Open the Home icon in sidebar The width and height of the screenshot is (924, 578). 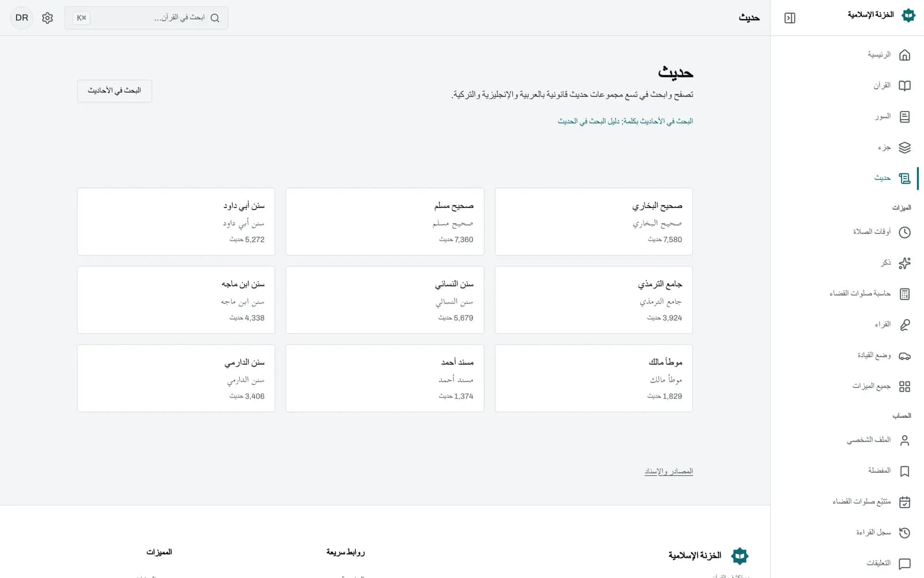904,55
